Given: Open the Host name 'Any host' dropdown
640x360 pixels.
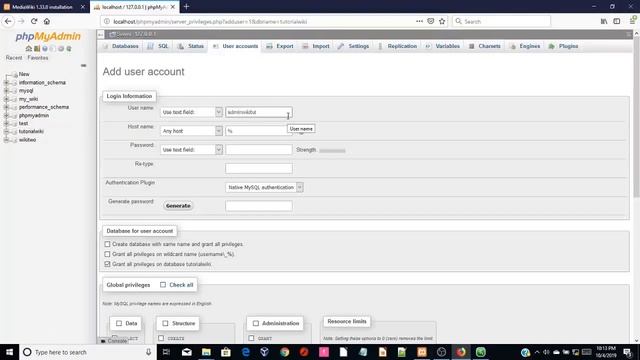Looking at the screenshot, I should 191,131.
